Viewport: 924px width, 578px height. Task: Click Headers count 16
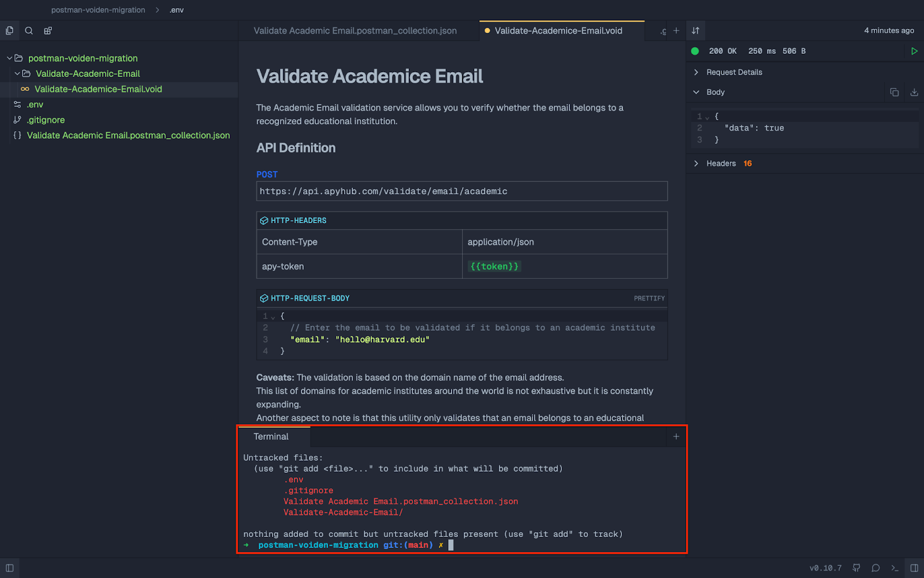(748, 164)
